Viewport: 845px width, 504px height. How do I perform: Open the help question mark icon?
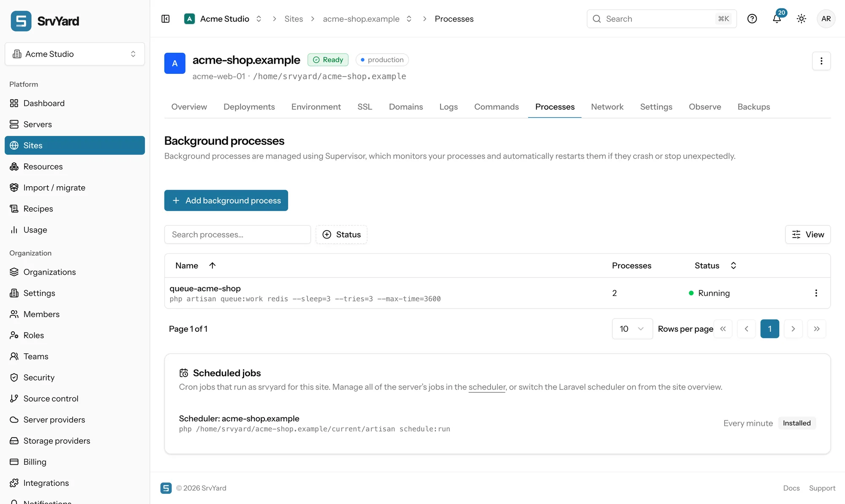point(752,19)
